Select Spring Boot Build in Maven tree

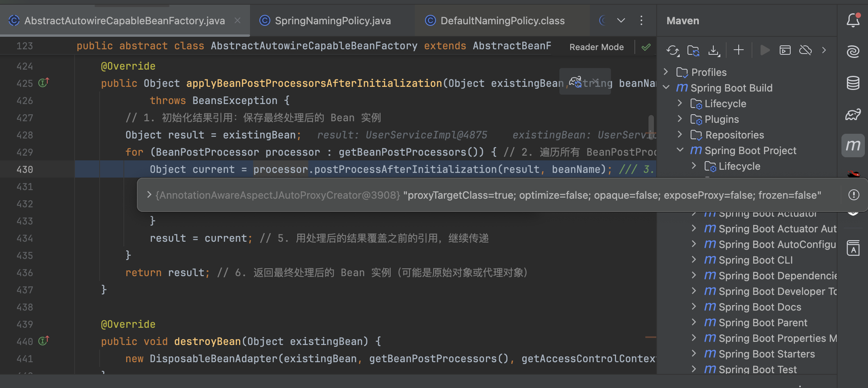[x=731, y=88]
